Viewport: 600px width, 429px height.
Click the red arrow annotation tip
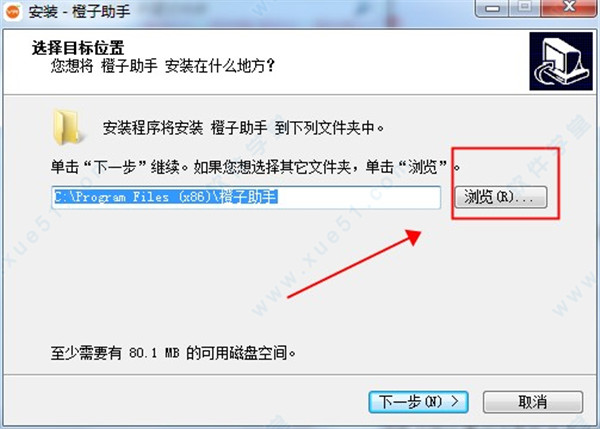coord(415,235)
